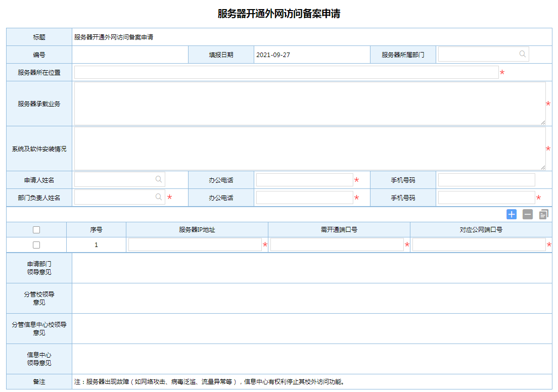
Task: Click the blue plus add-row icon
Action: coord(511,214)
